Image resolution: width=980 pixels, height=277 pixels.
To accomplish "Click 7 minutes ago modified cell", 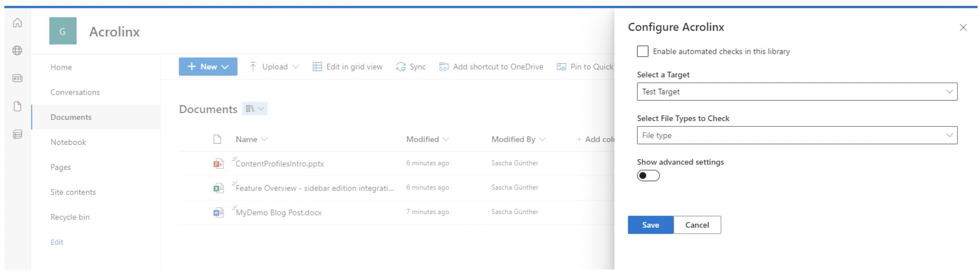I will pos(428,212).
